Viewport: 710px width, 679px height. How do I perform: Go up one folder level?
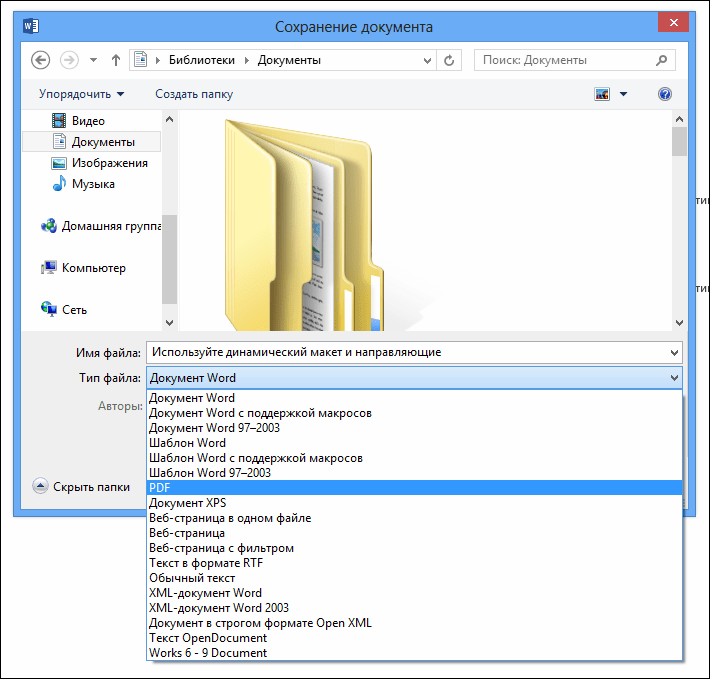[116, 60]
